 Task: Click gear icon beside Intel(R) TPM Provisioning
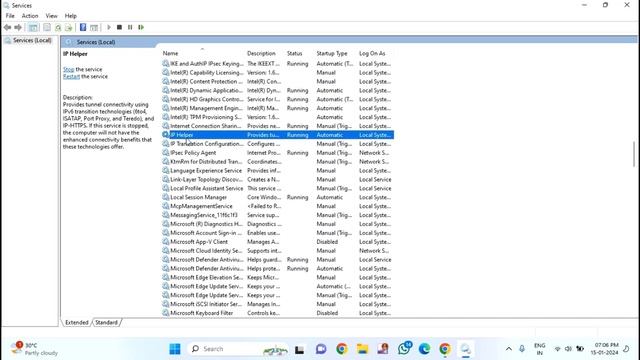point(165,117)
